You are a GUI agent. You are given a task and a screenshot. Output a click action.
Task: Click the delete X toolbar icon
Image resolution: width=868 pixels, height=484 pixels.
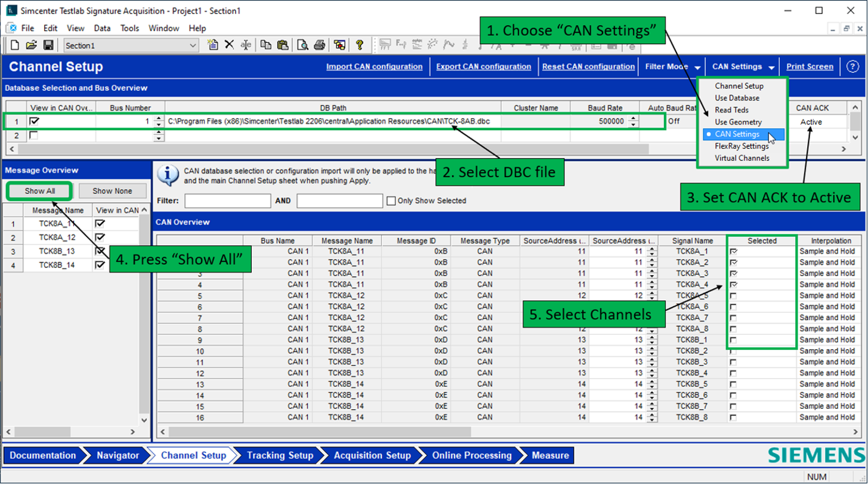click(229, 45)
